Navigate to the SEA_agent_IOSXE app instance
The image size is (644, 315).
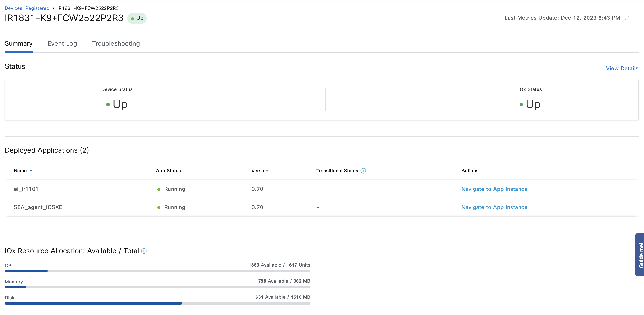click(x=494, y=207)
